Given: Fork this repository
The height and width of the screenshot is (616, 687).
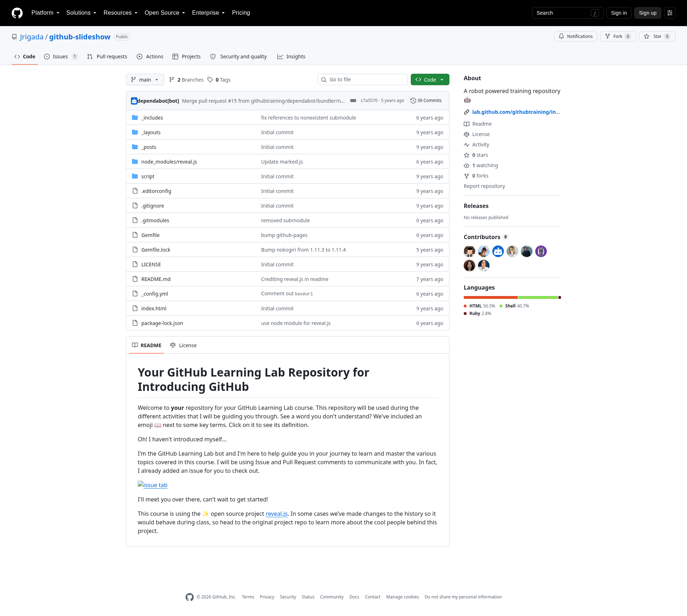Looking at the screenshot, I should [x=618, y=37].
